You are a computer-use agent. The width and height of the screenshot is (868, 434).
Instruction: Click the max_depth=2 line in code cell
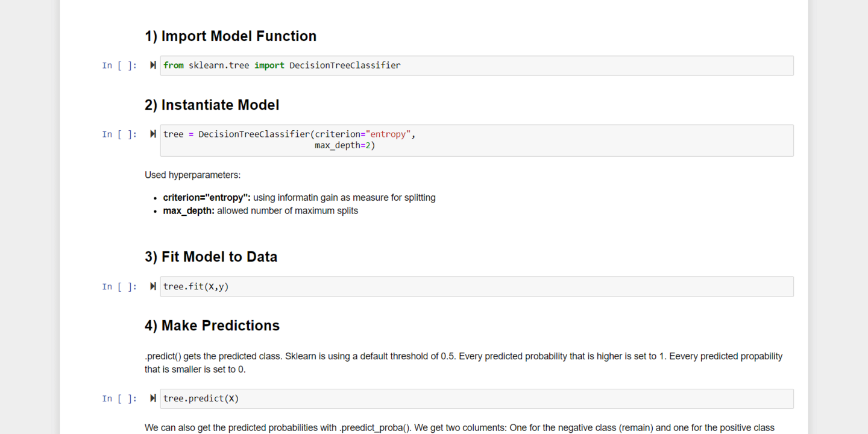point(345,146)
